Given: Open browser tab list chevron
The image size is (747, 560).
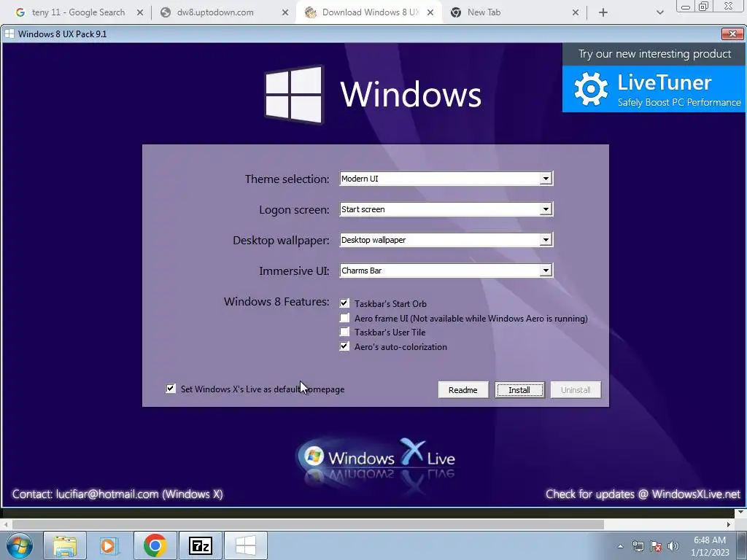Looking at the screenshot, I should tap(659, 12).
